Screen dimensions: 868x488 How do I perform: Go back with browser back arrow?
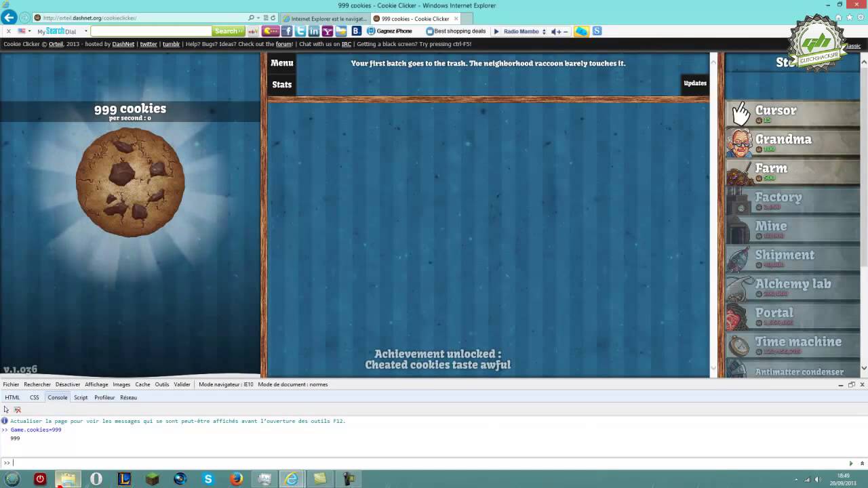click(9, 18)
